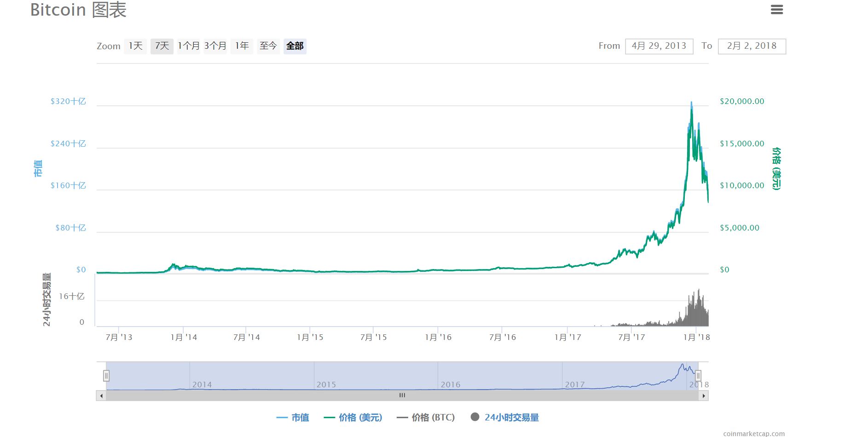Click the 2017 label in the navigator
The image size is (868, 437).
(574, 385)
